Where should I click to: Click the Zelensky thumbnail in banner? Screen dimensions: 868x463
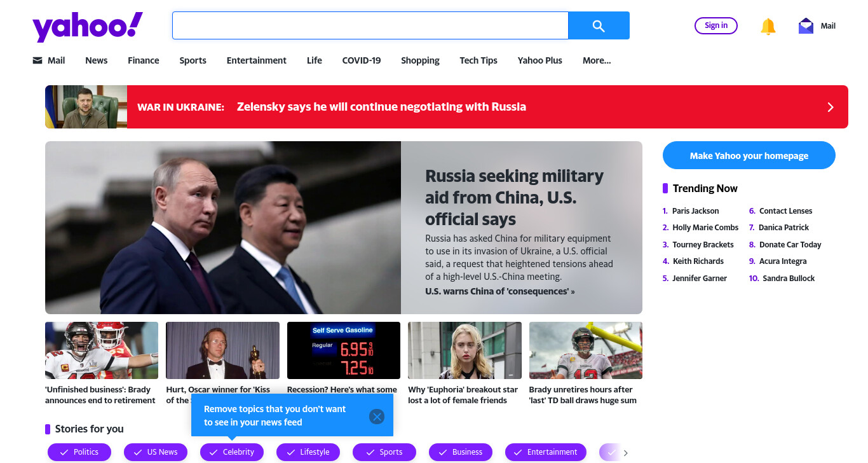86,107
